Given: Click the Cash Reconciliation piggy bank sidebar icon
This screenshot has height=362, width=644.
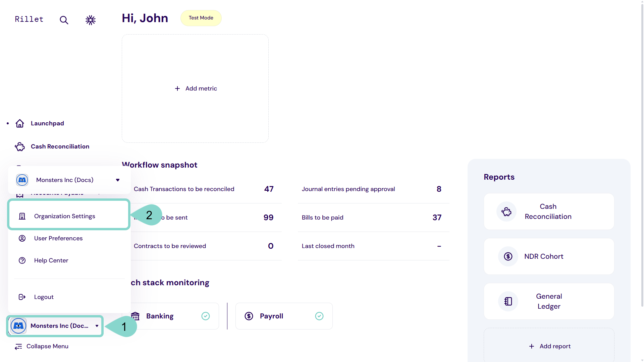Looking at the screenshot, I should tap(20, 147).
